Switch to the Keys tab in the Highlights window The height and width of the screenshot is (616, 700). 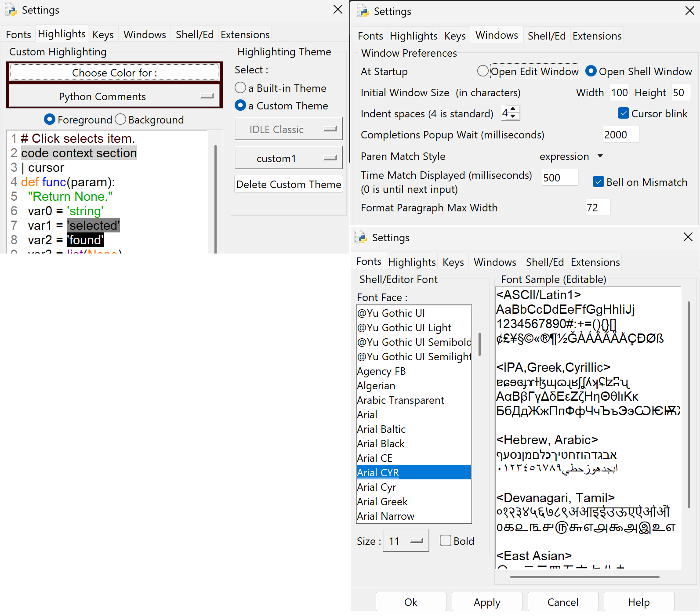coord(103,35)
